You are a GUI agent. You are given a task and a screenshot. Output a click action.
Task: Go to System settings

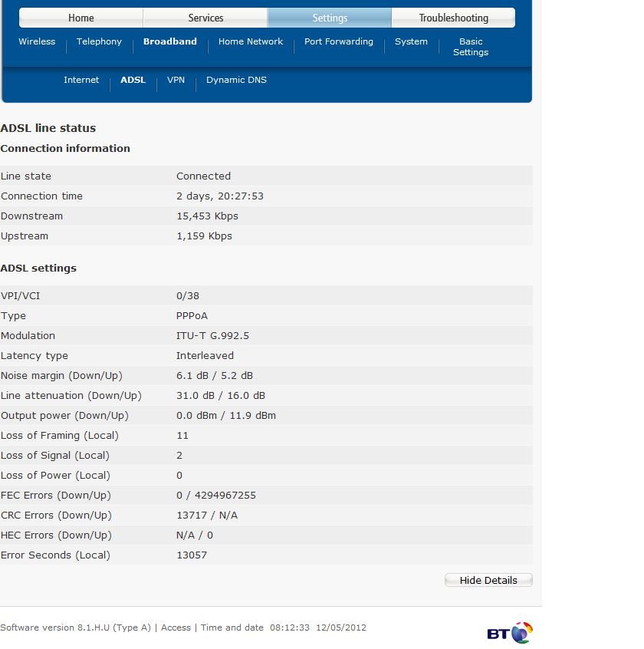411,41
